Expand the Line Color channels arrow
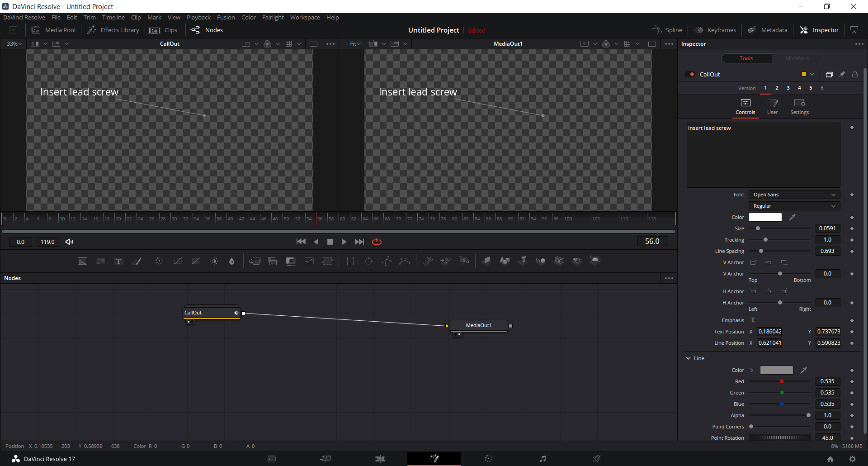Viewport: 868px width, 466px height. pyautogui.click(x=752, y=370)
